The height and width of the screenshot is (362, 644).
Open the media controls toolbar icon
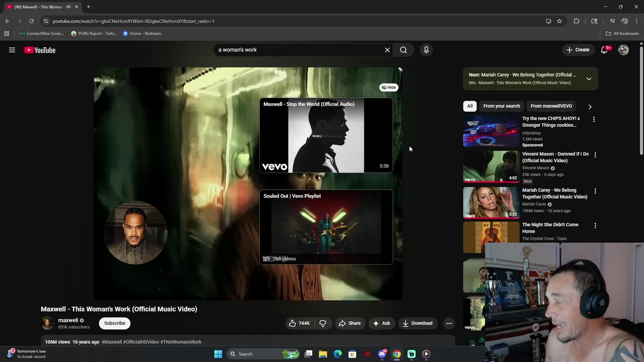[612, 21]
